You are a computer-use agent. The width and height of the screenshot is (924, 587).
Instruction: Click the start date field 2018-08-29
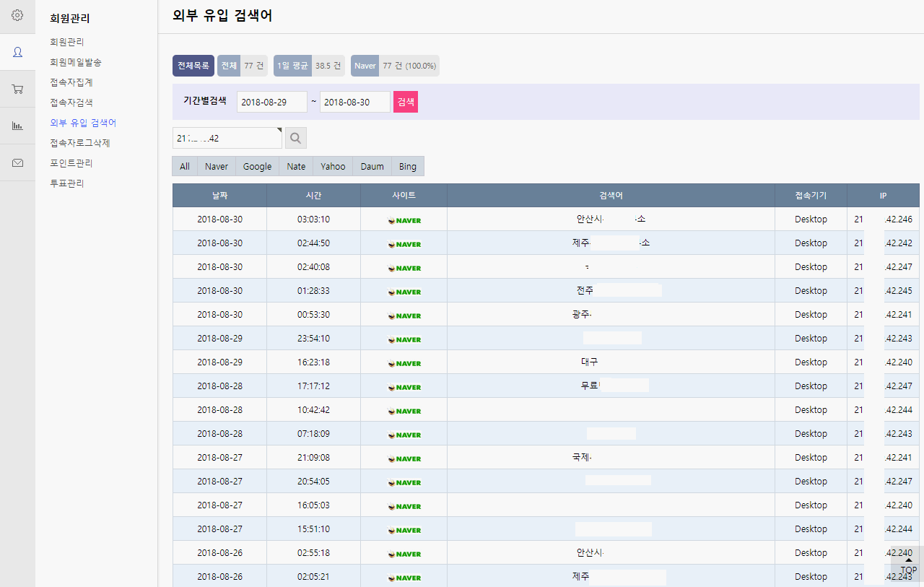[271, 102]
